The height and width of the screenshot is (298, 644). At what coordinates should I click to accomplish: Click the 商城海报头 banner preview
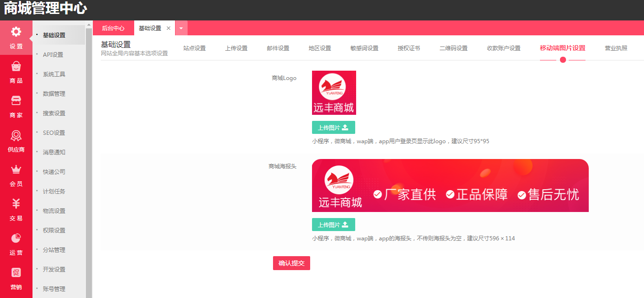(450, 185)
